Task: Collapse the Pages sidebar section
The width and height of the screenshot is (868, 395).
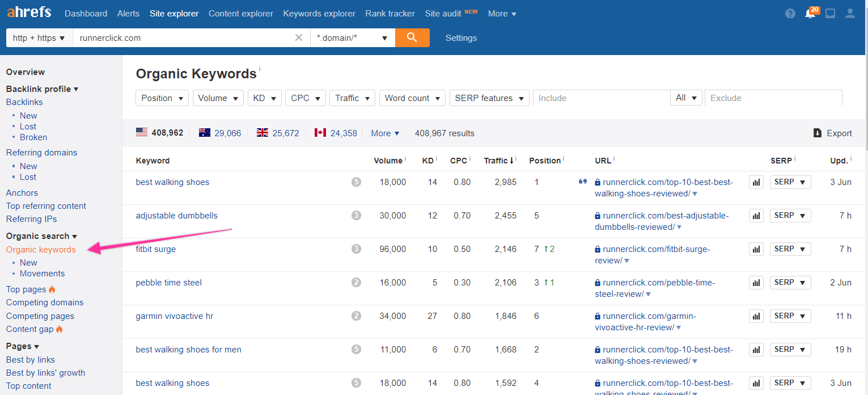Action: click(23, 346)
